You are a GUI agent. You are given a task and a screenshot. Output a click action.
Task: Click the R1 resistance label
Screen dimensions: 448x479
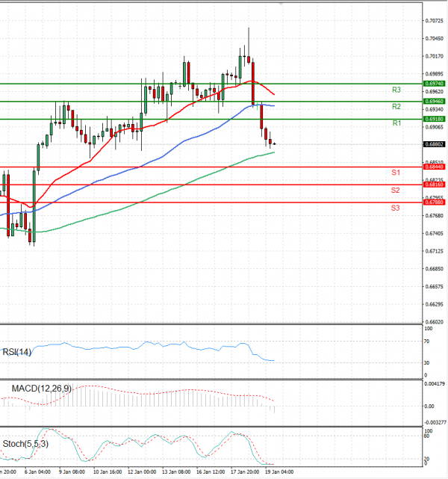(x=396, y=123)
